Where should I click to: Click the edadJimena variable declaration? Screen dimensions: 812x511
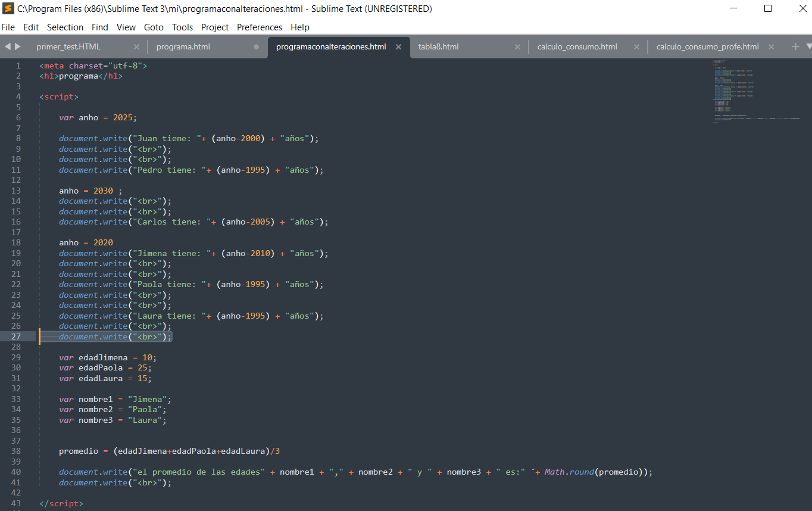[108, 357]
